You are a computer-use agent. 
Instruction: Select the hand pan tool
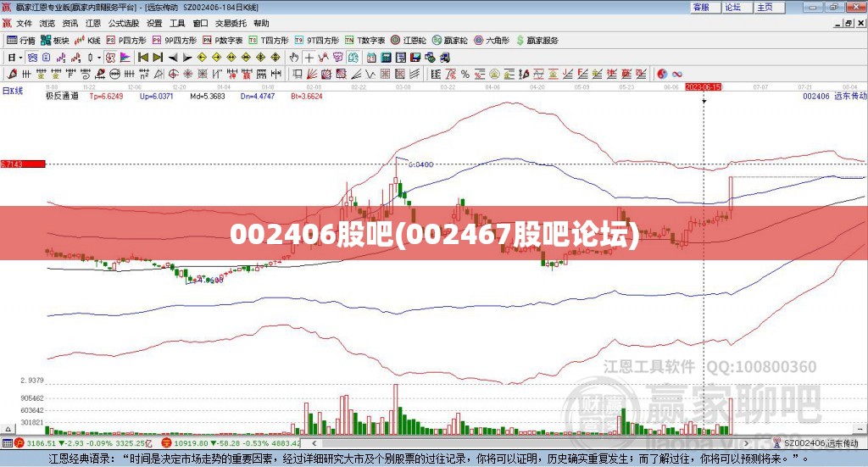coord(294,58)
